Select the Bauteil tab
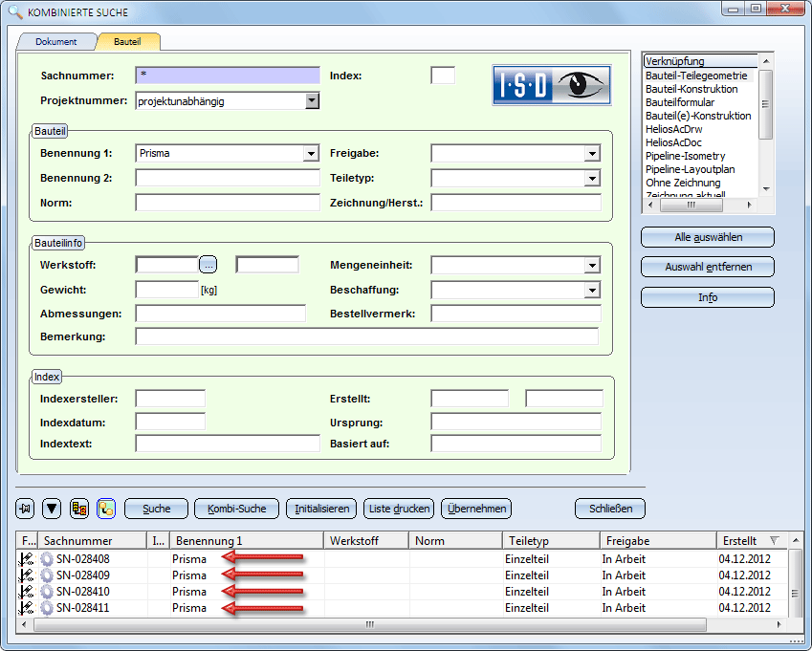 tap(127, 42)
